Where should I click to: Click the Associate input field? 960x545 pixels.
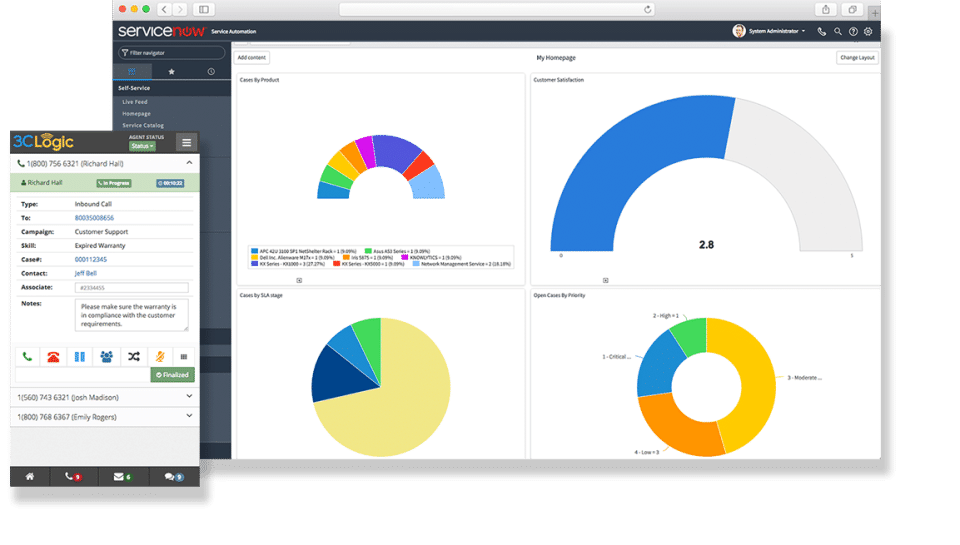click(x=132, y=287)
